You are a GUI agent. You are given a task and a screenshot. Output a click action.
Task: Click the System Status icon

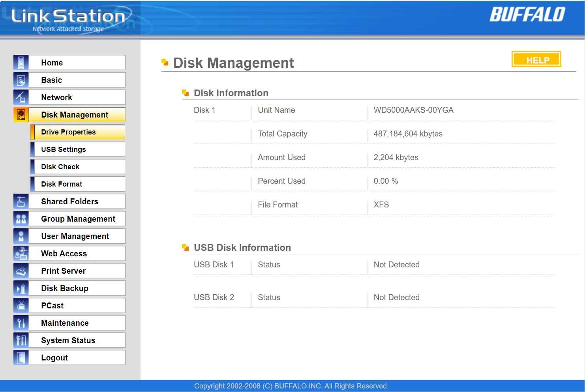pyautogui.click(x=21, y=340)
